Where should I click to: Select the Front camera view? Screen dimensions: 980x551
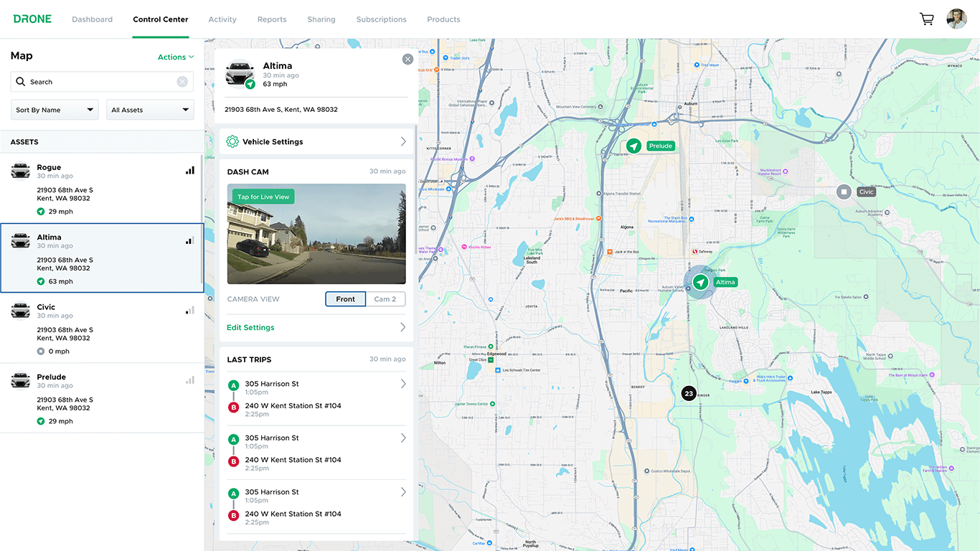pyautogui.click(x=345, y=298)
